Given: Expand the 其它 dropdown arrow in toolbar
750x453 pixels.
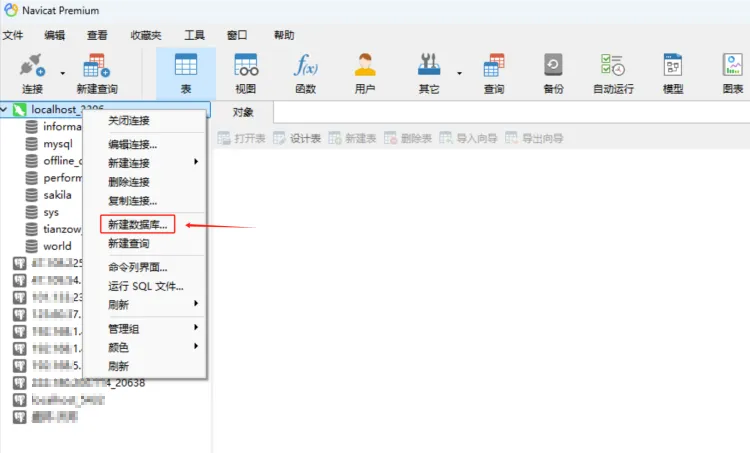Looking at the screenshot, I should (x=460, y=73).
